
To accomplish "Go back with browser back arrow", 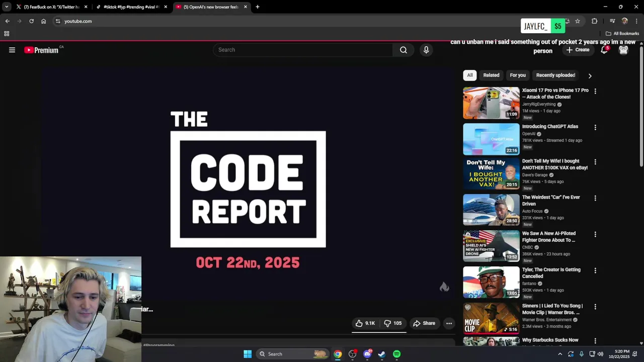I will [x=7, y=21].
